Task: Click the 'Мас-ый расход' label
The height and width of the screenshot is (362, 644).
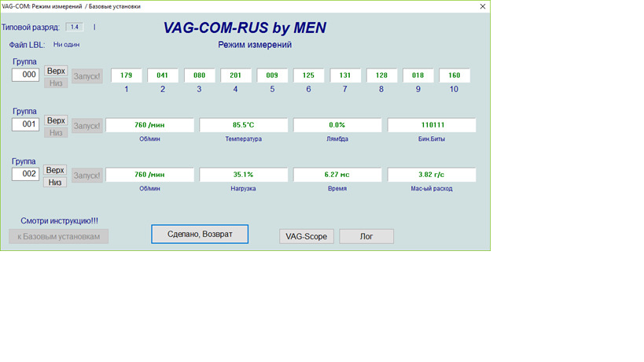Action: [x=432, y=189]
